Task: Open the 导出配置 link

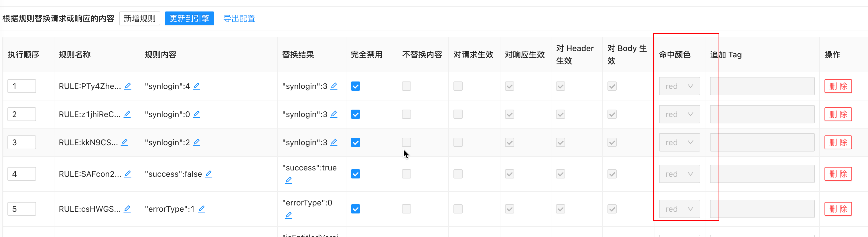Action: (239, 19)
